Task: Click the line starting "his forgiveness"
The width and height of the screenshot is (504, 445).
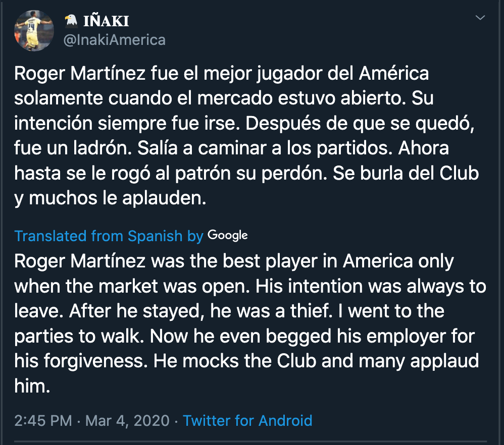Action: tap(246, 361)
